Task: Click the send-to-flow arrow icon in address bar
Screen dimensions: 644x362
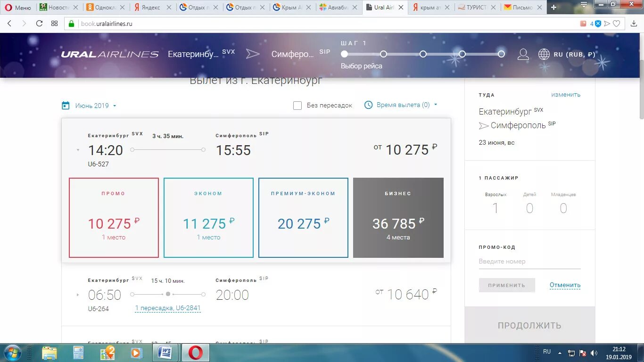Action: point(607,24)
